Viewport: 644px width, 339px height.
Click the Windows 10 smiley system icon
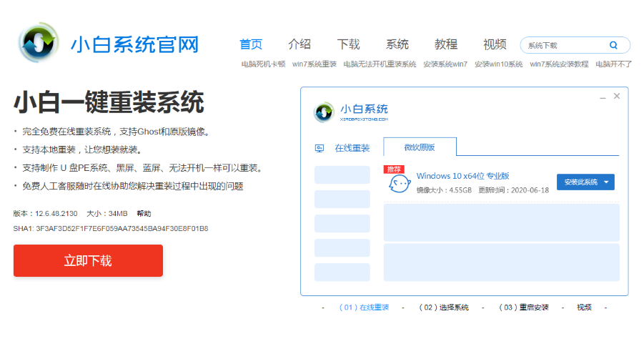pyautogui.click(x=400, y=183)
